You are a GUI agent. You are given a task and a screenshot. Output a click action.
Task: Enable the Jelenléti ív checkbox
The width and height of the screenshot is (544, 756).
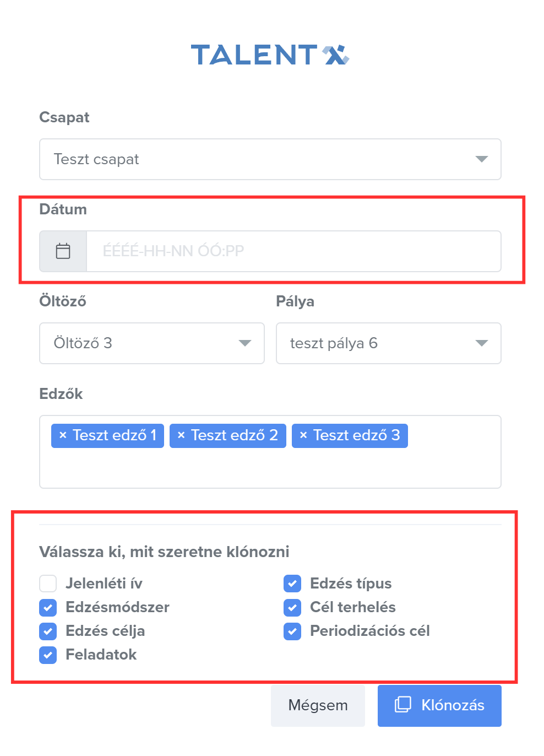tap(48, 583)
